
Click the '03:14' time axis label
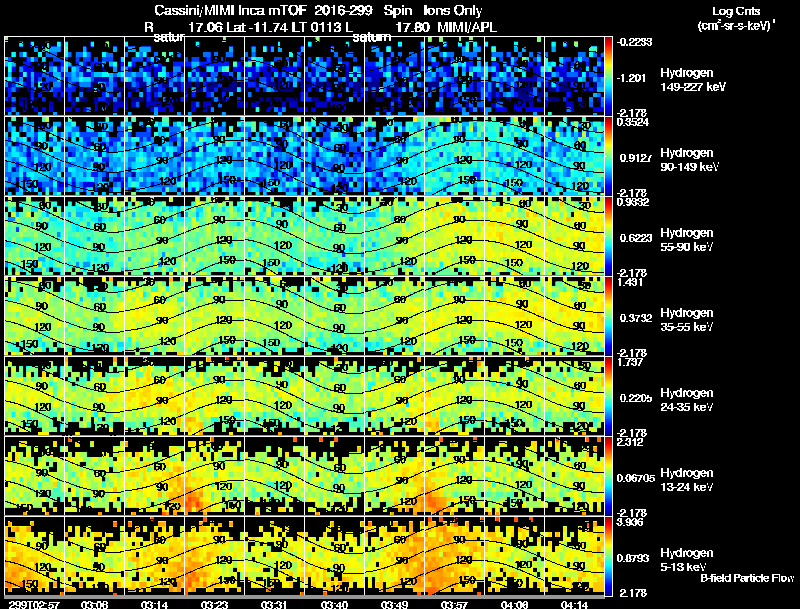154,605
